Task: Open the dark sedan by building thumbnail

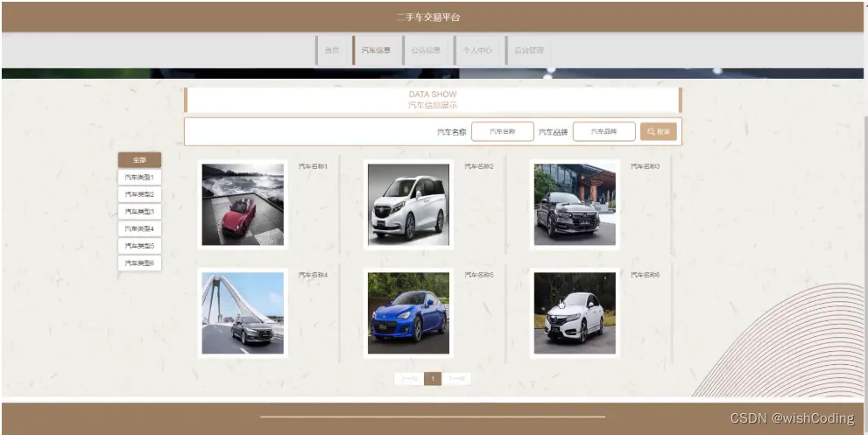Action: (575, 205)
